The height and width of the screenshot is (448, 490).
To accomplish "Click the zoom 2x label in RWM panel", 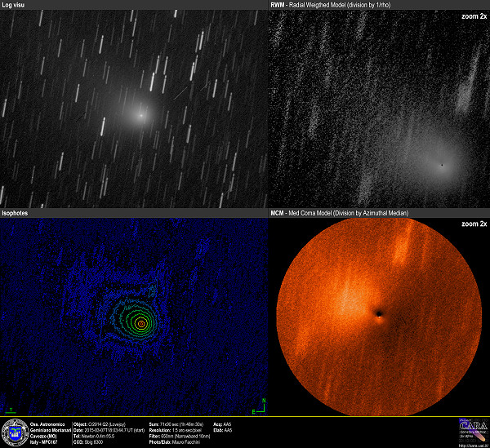I will 474,16.
